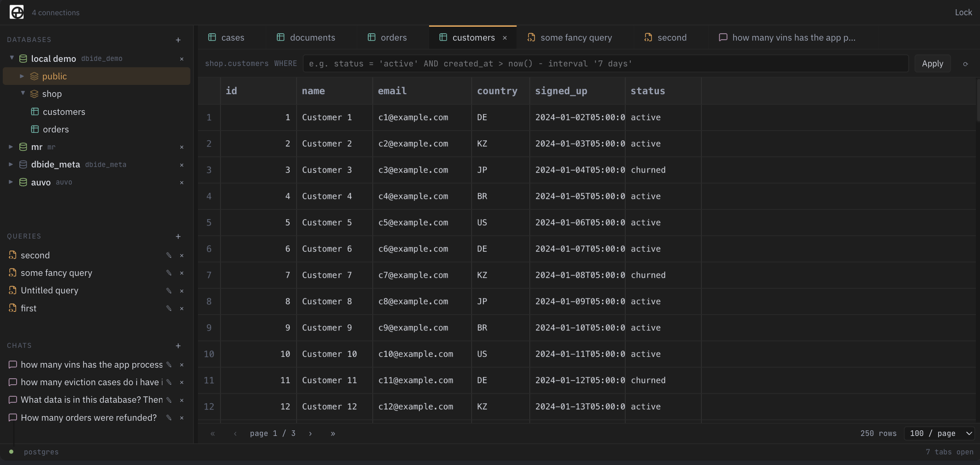The width and height of the screenshot is (980, 465).
Task: Rename 'some fancy query' with pencil icon
Action: click(x=169, y=273)
